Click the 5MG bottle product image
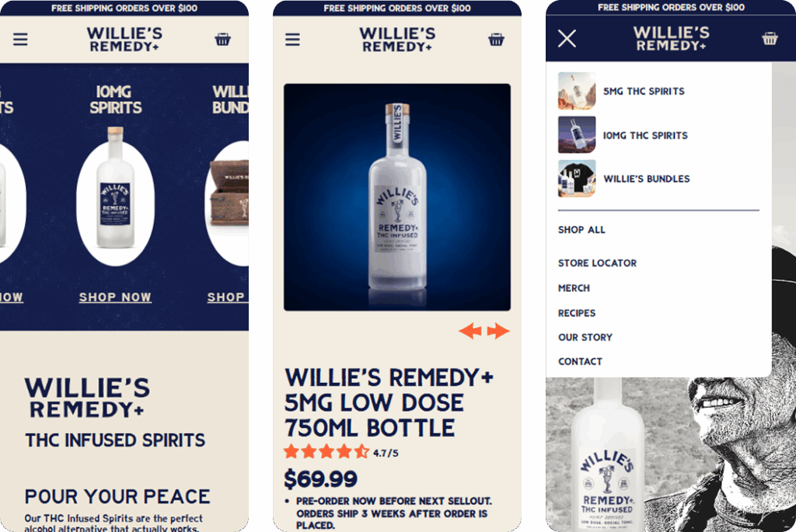This screenshot has height=532, width=796. (x=397, y=197)
